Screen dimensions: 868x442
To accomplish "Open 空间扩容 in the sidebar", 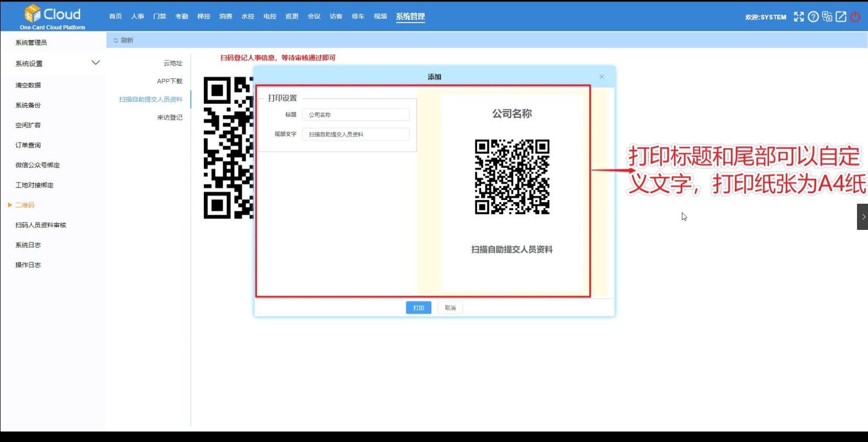I will (28, 125).
